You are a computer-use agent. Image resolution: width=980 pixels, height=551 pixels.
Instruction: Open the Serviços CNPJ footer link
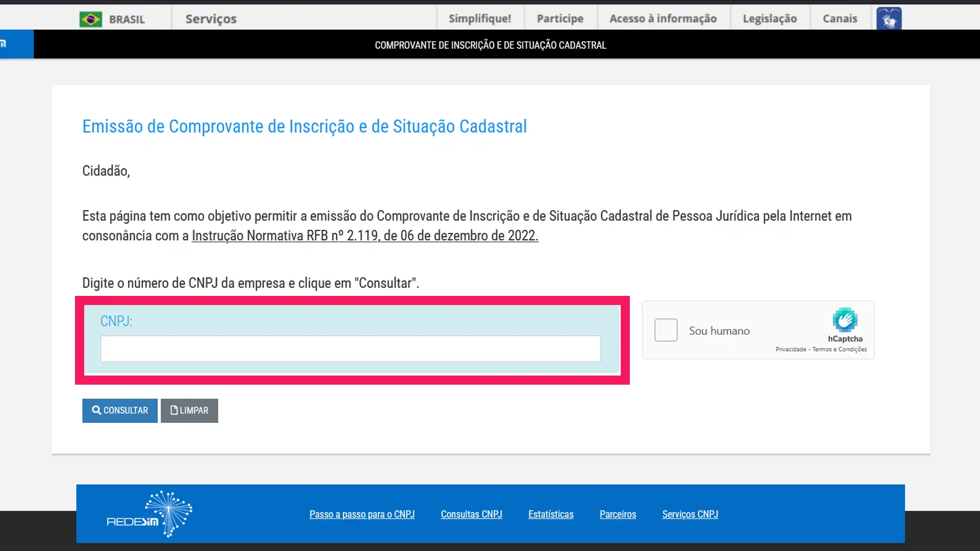690,514
